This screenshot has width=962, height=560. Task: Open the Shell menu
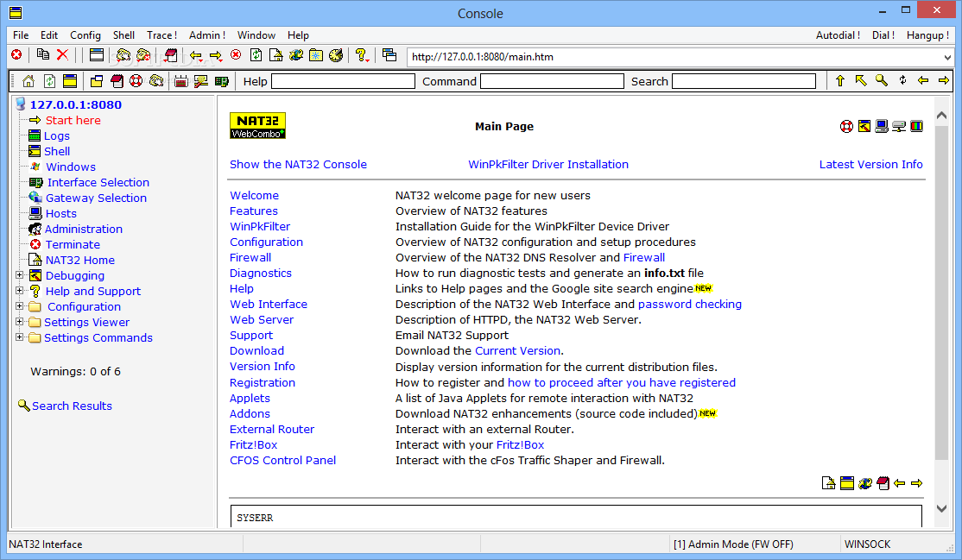pyautogui.click(x=124, y=35)
